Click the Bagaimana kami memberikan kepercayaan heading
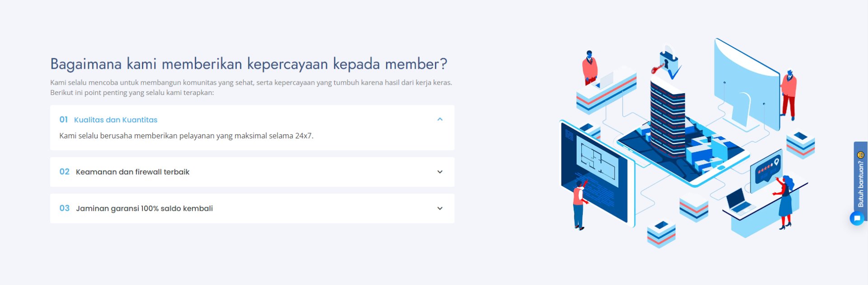Viewport: 868px width, 285px height. 249,64
